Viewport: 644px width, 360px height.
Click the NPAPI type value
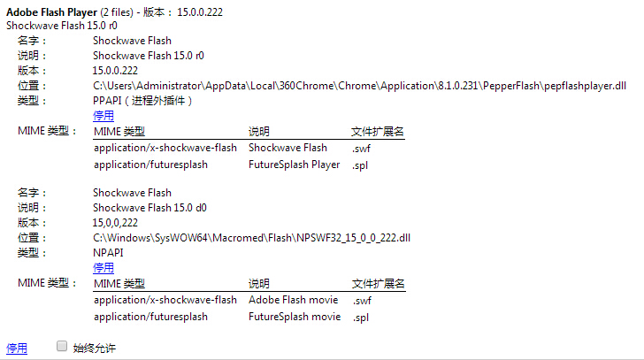(108, 253)
